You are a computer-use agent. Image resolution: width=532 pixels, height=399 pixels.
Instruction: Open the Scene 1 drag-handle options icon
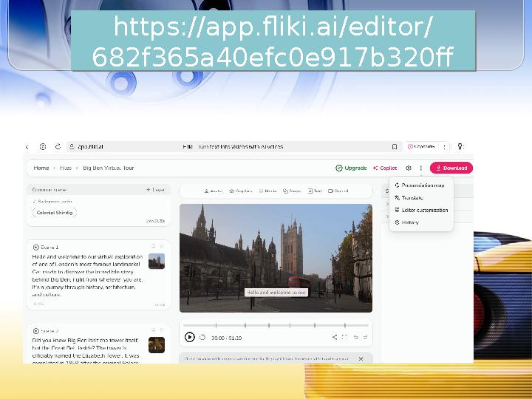[162, 246]
